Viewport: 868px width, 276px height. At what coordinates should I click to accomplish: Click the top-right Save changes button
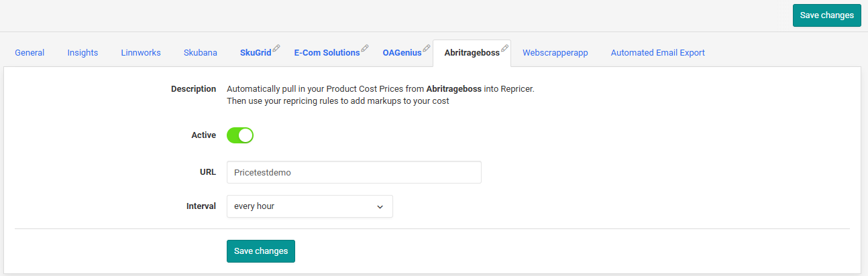pyautogui.click(x=827, y=15)
